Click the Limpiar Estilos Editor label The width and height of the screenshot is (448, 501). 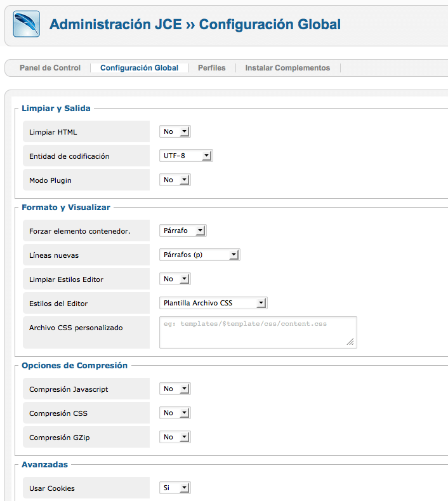pos(66,279)
